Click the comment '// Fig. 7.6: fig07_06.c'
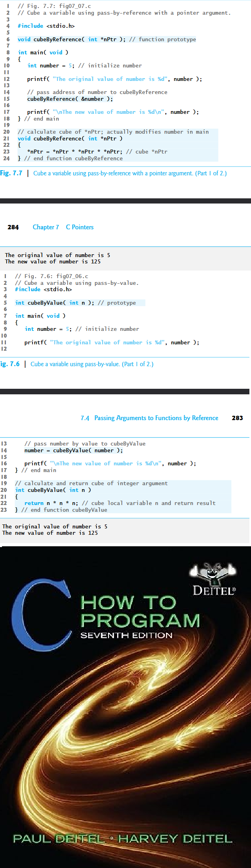 point(52,276)
